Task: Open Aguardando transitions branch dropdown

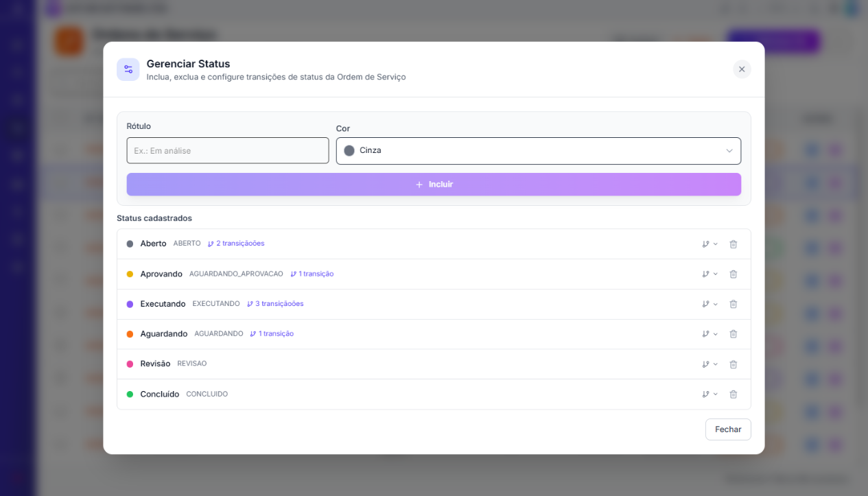Action: click(x=709, y=334)
